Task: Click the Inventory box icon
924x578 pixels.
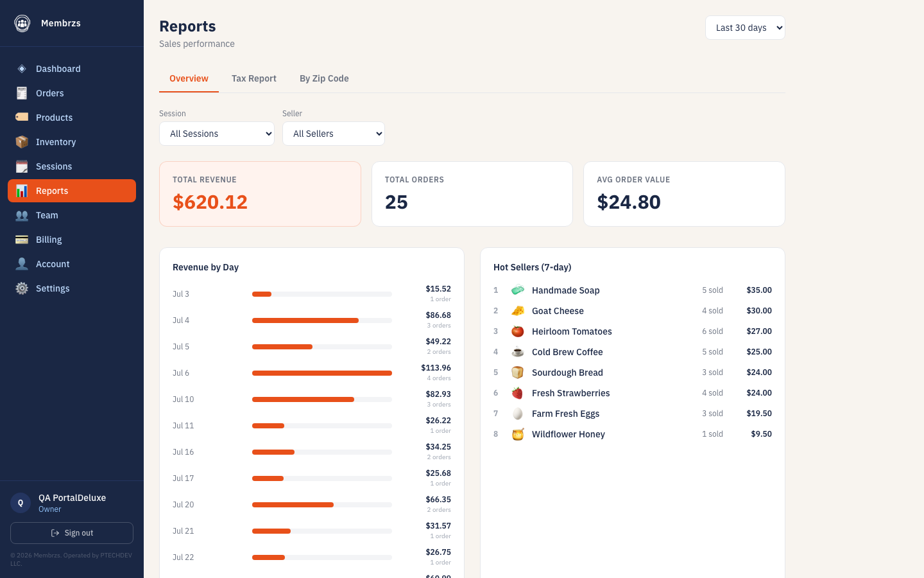Action: click(22, 142)
